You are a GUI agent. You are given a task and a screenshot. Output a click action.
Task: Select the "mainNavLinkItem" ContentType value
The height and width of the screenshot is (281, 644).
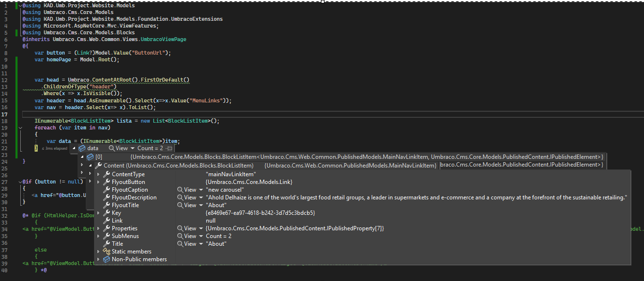[x=231, y=174]
